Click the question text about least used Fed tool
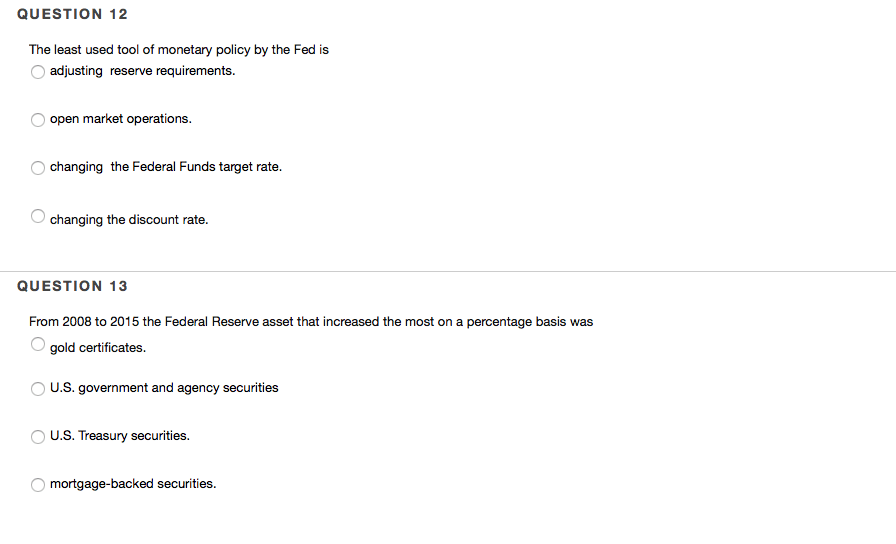Screen dimensions: 896x544 pyautogui.click(x=178, y=49)
